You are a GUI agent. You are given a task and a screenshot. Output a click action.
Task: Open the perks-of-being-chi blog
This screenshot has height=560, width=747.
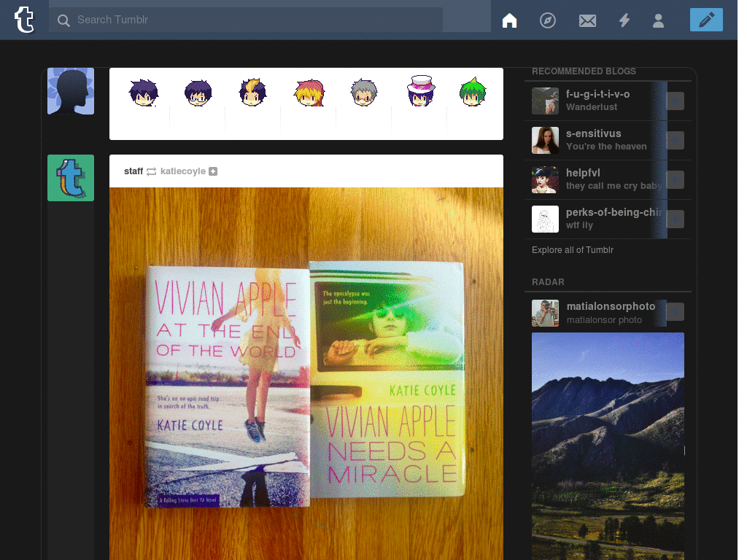pyautogui.click(x=614, y=212)
